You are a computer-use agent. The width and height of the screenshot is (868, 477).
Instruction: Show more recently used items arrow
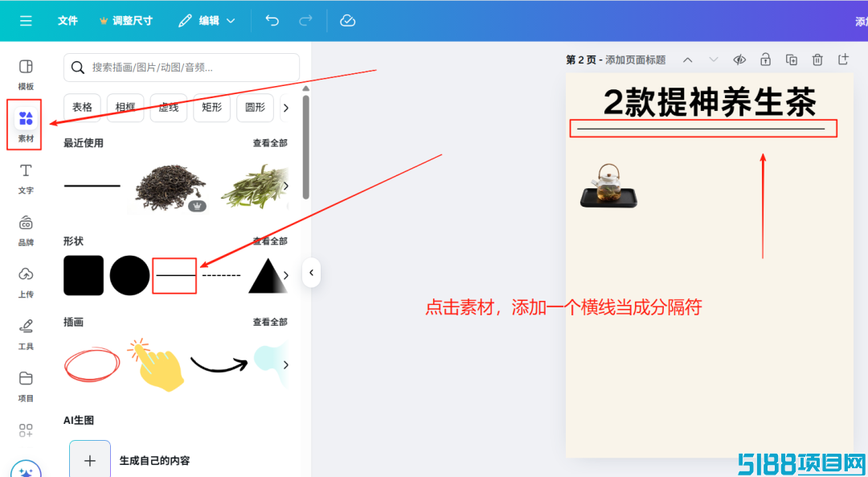pos(285,186)
